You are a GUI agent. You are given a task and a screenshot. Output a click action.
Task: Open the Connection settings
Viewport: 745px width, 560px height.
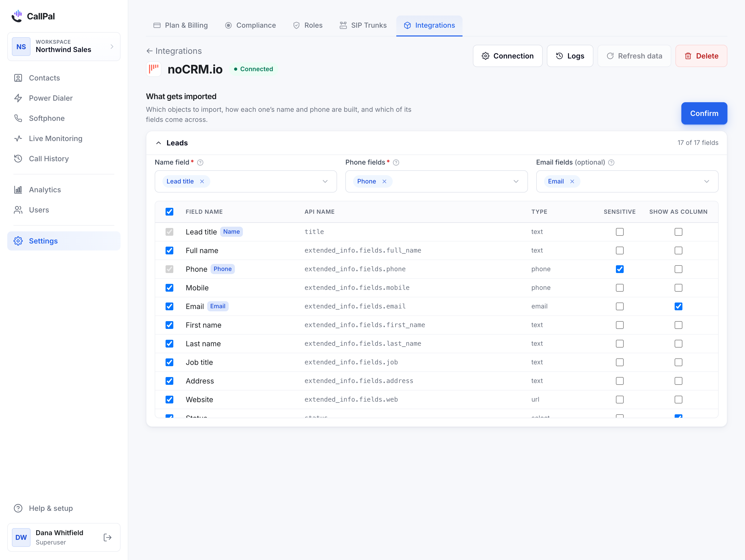click(508, 56)
